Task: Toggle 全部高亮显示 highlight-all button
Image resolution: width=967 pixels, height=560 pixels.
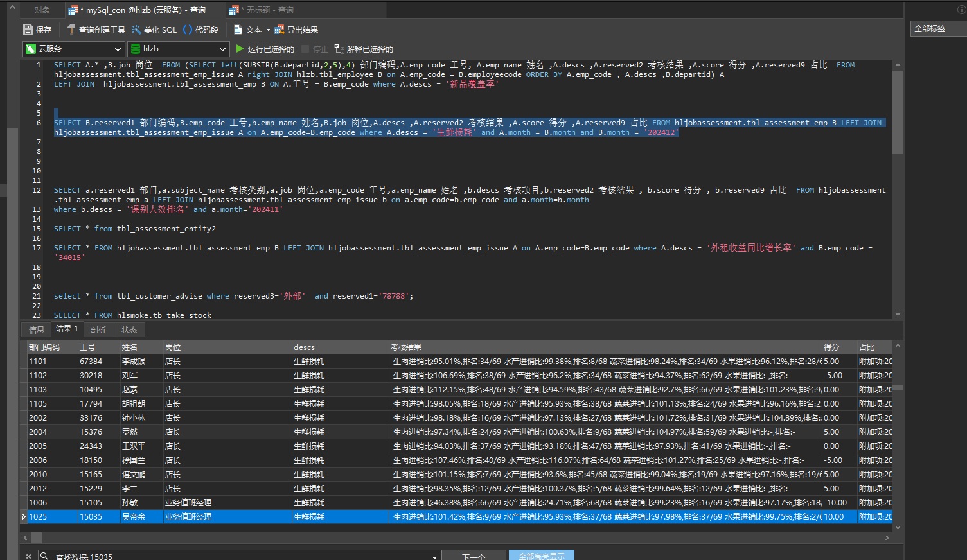Action: click(x=541, y=556)
